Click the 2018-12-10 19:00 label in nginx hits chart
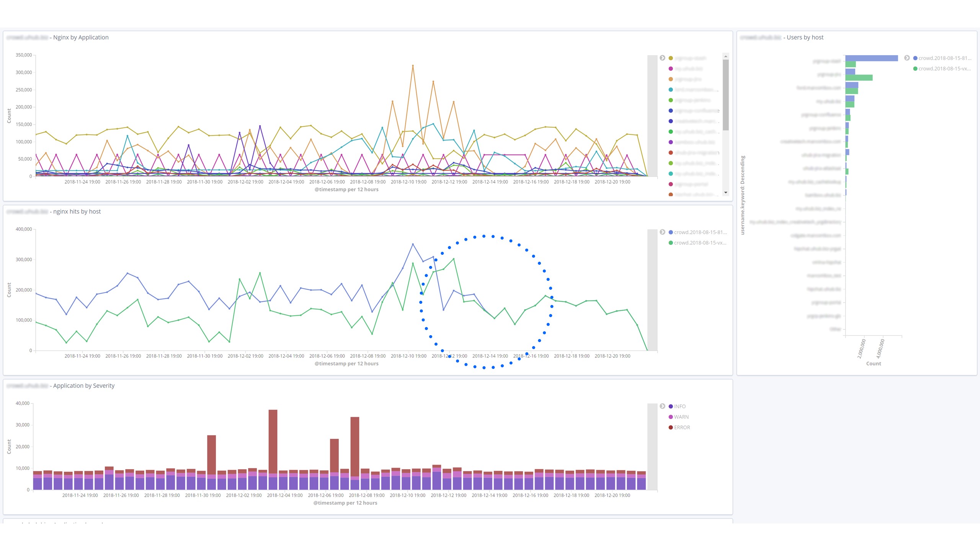980x551 pixels. [x=408, y=356]
